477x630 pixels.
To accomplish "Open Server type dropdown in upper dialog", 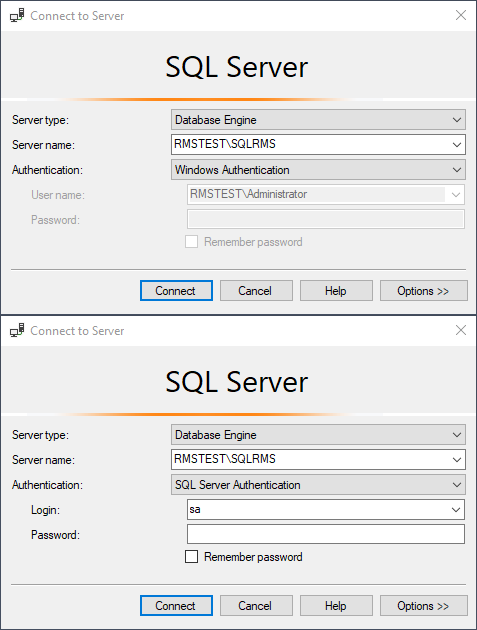I will (x=318, y=120).
